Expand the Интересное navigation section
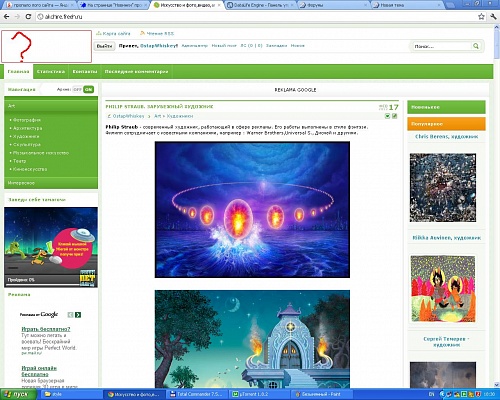500x400 pixels. pos(51,183)
